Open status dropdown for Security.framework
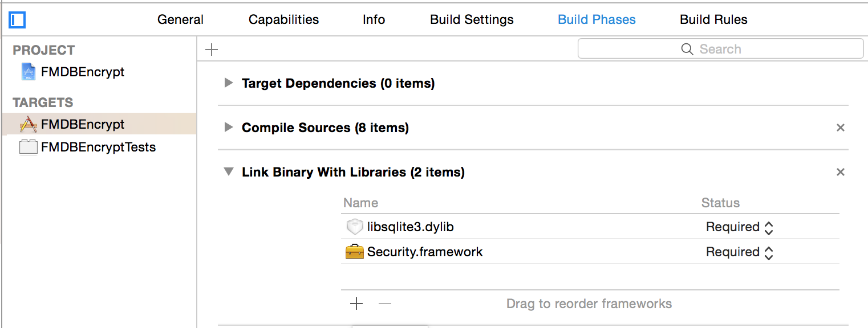This screenshot has width=868, height=328. point(768,252)
